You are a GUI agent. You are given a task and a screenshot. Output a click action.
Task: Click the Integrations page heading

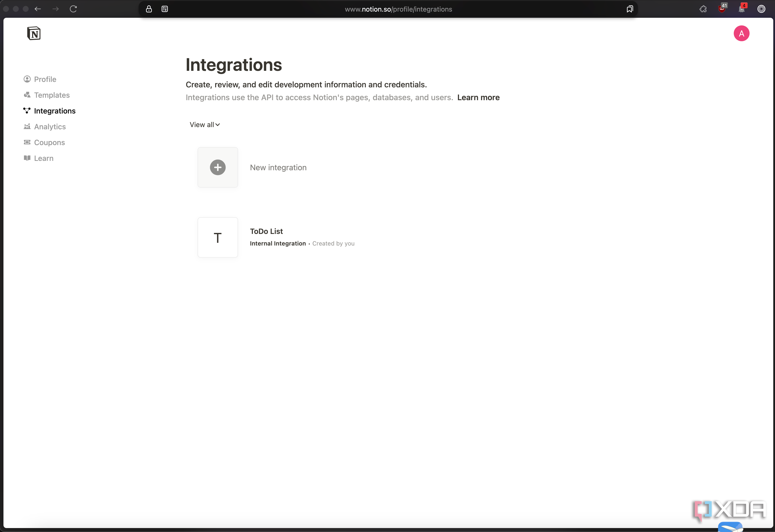pos(234,65)
